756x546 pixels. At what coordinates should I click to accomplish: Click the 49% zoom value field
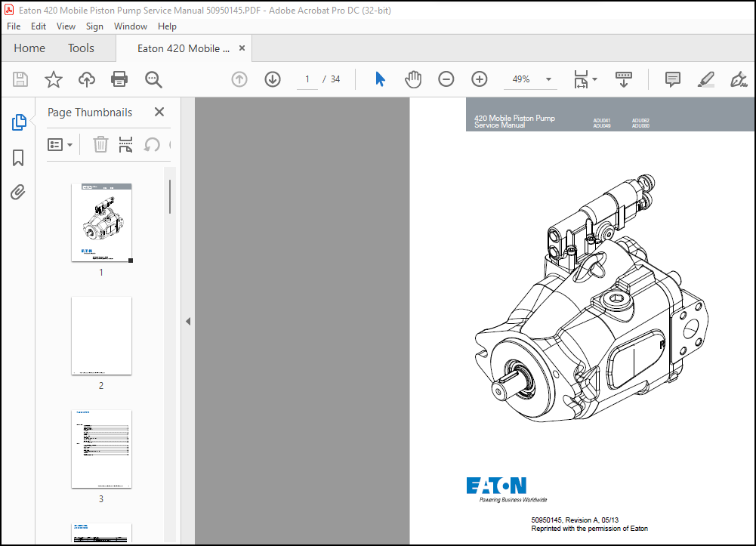(x=520, y=79)
